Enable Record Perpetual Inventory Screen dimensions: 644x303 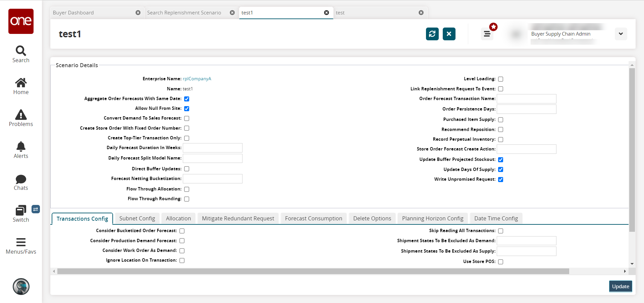pyautogui.click(x=501, y=139)
